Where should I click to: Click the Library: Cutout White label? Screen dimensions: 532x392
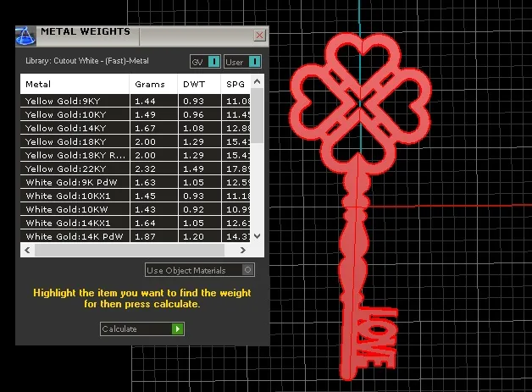87,61
